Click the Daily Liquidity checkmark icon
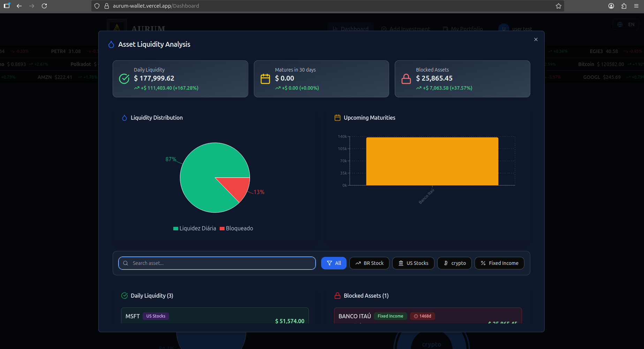The height and width of the screenshot is (349, 644). [124, 79]
